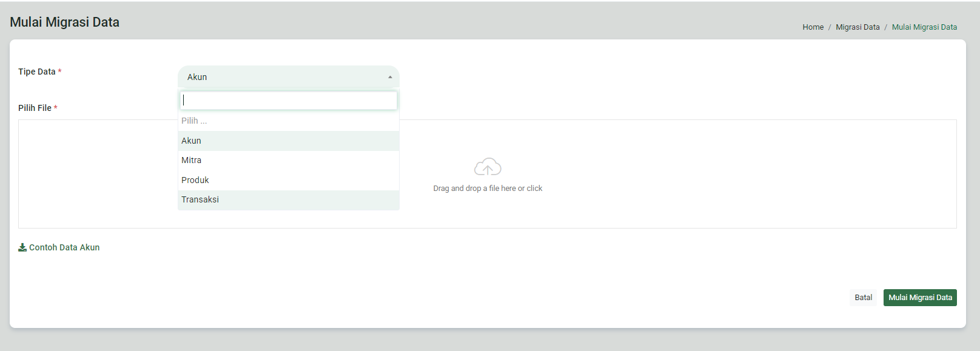Screen dimensions: 980x351
Task: Collapse the Tipe Data dropdown arrow
Action: [x=390, y=77]
